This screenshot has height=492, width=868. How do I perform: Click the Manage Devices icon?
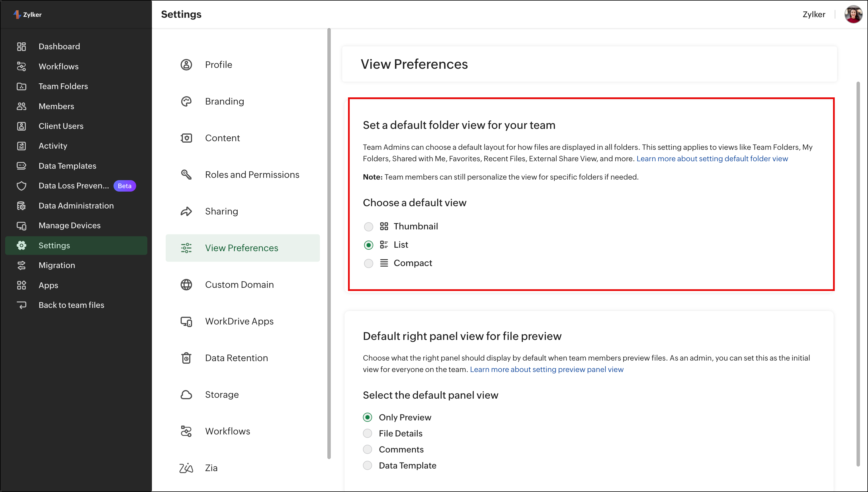21,225
